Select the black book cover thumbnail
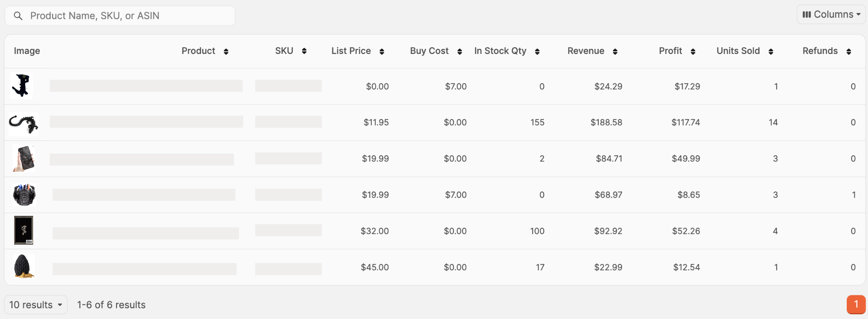 [24, 230]
